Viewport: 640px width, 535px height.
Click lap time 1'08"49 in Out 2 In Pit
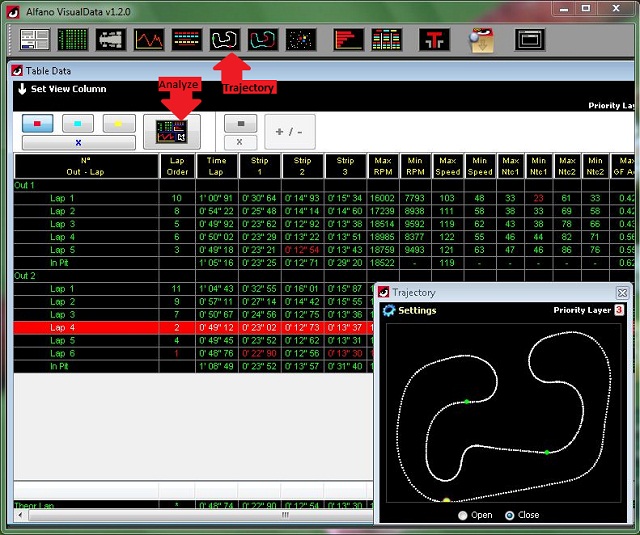tap(216, 366)
